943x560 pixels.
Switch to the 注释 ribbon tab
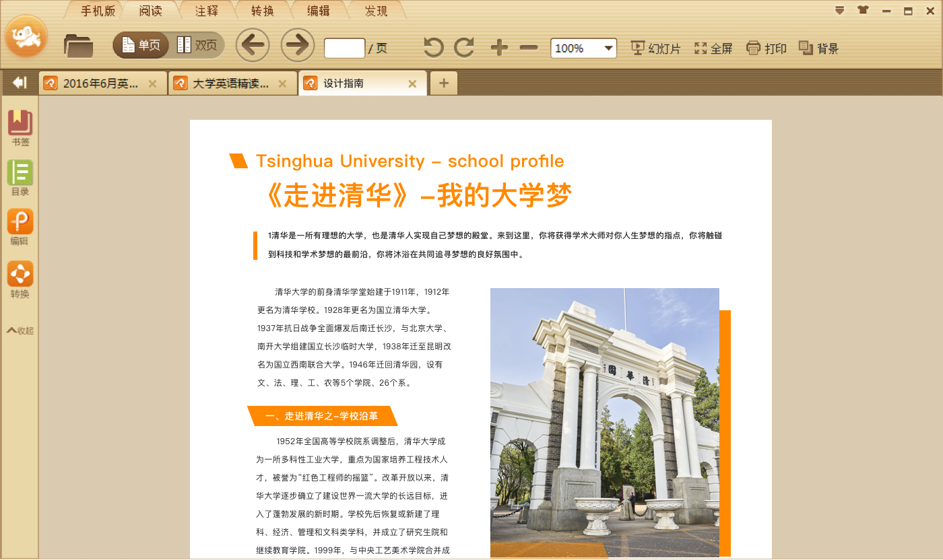pos(206,11)
